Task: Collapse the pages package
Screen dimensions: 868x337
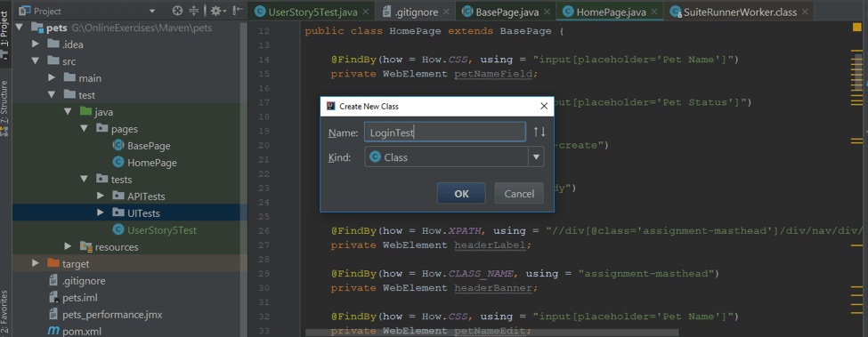Action: (85, 129)
